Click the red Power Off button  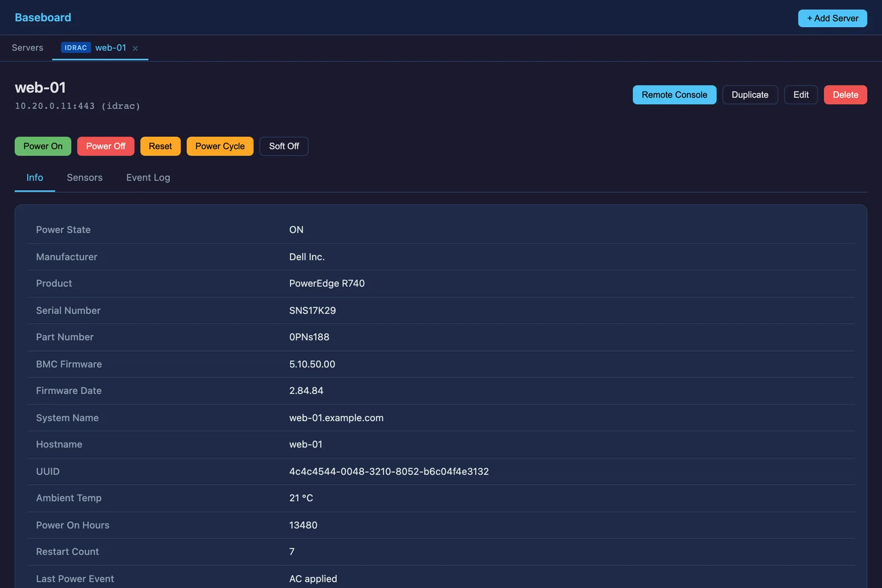(x=106, y=146)
